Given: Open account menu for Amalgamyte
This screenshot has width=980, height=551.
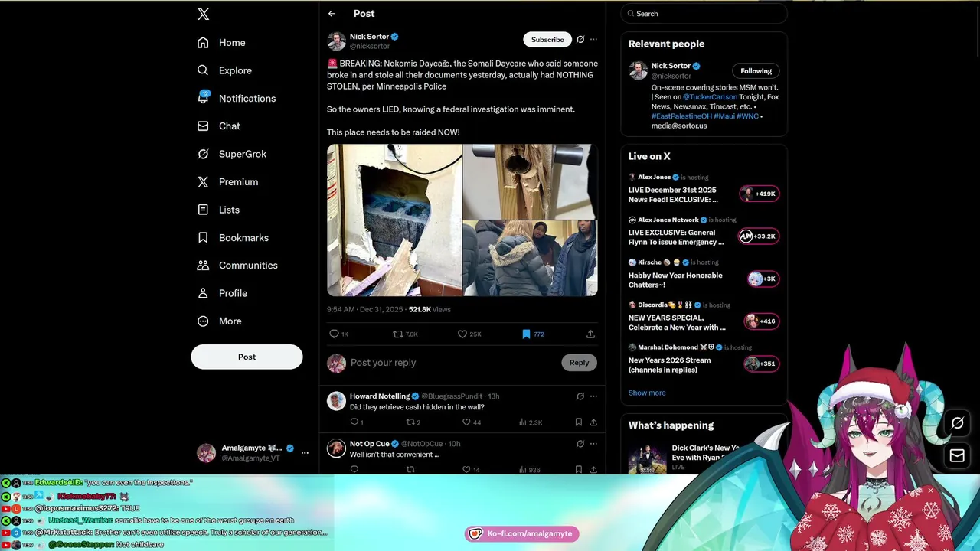Looking at the screenshot, I should coord(252,453).
